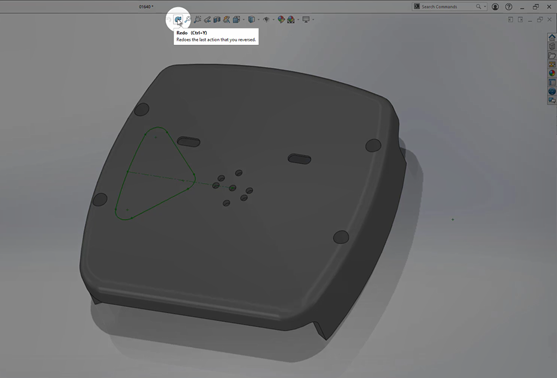
Task: Open the Appearances task pane tab
Action: point(552,73)
